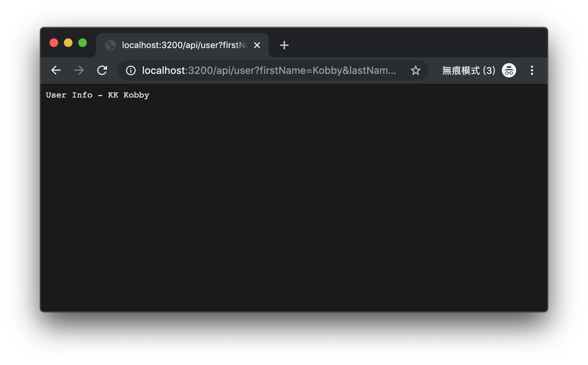Reload the current page
The image size is (588, 365).
click(x=102, y=70)
